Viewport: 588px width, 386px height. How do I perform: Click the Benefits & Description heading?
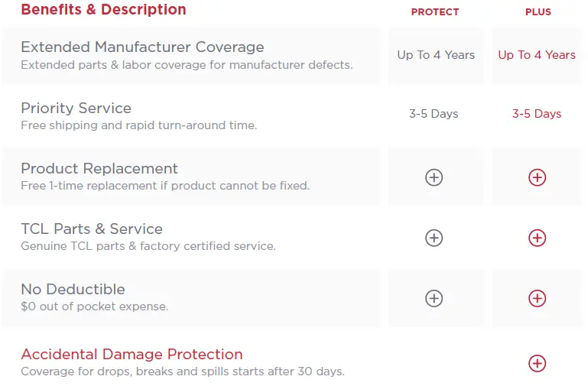point(103,10)
